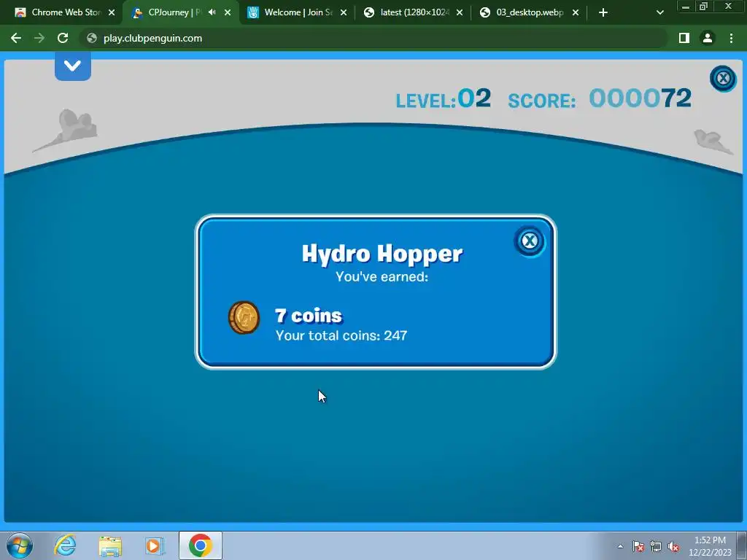
Task: Open the Chrome profile menu
Action: point(708,38)
